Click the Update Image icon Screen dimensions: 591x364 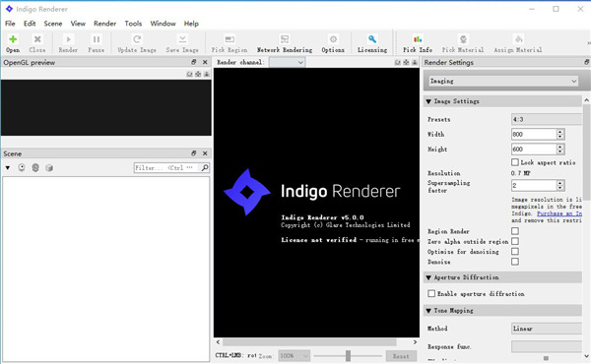137,39
